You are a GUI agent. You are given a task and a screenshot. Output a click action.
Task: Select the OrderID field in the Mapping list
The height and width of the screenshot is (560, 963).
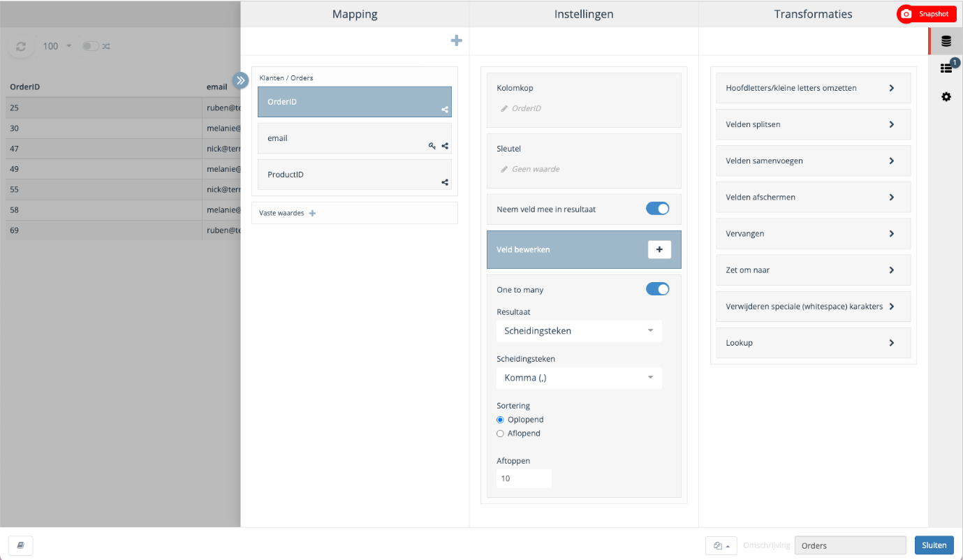click(355, 101)
